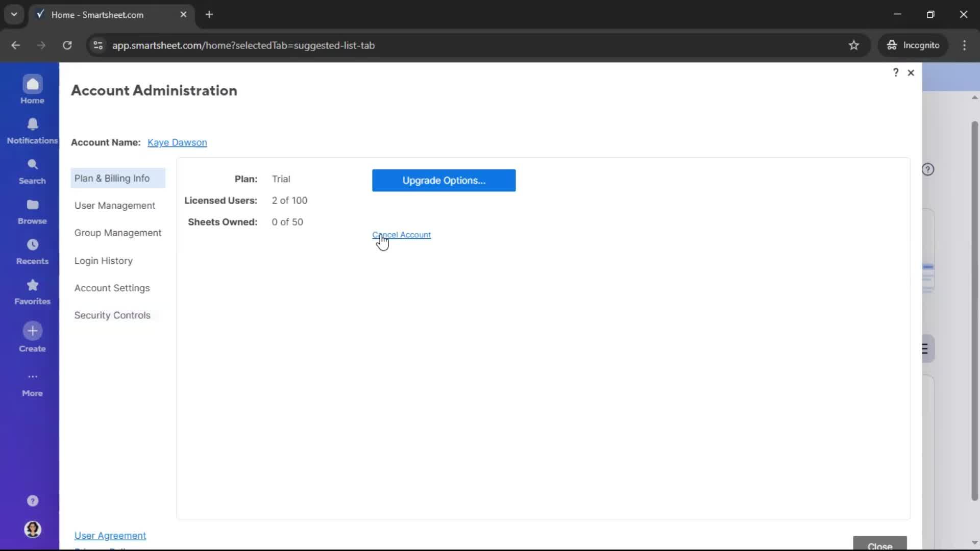Open the user profile avatar
Viewport: 980px width, 551px height.
pos(32,530)
